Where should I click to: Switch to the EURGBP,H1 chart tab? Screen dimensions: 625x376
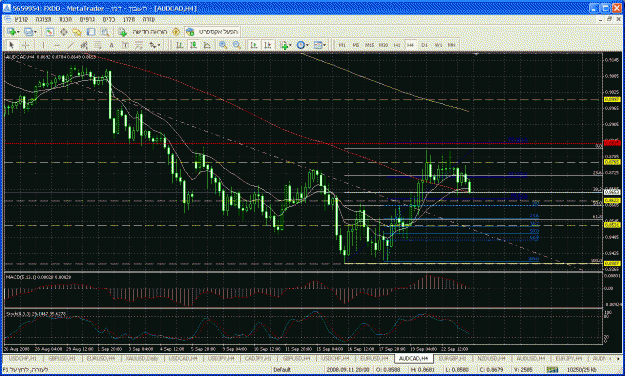click(452, 359)
